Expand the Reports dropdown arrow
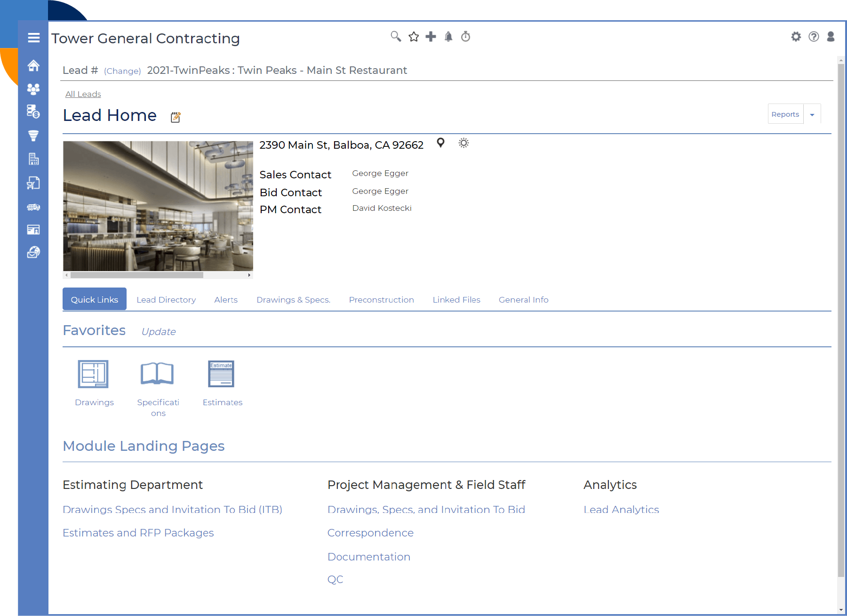The height and width of the screenshot is (616, 847). 812,114
